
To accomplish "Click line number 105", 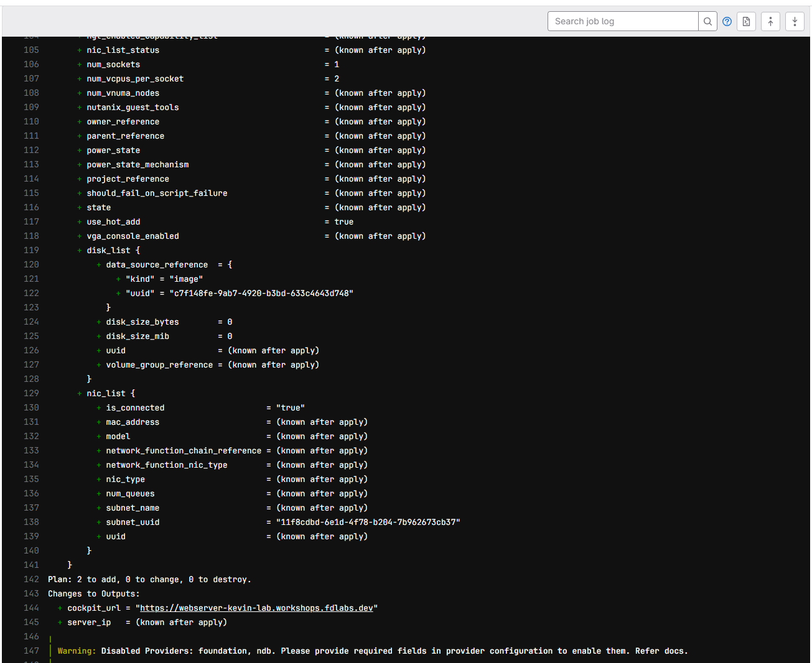I will point(31,50).
